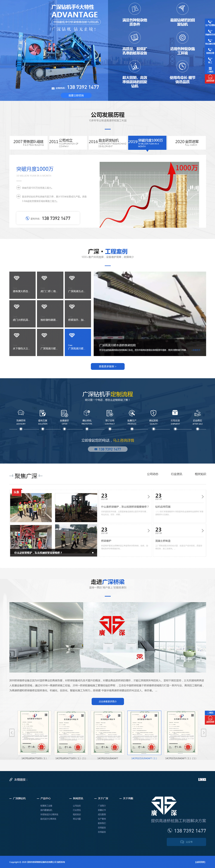Open the 虎门二桥（南... case tile

click(50, 285)
